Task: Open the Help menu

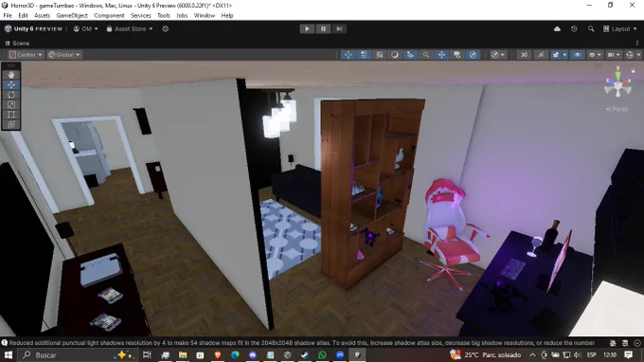Action: pyautogui.click(x=227, y=15)
